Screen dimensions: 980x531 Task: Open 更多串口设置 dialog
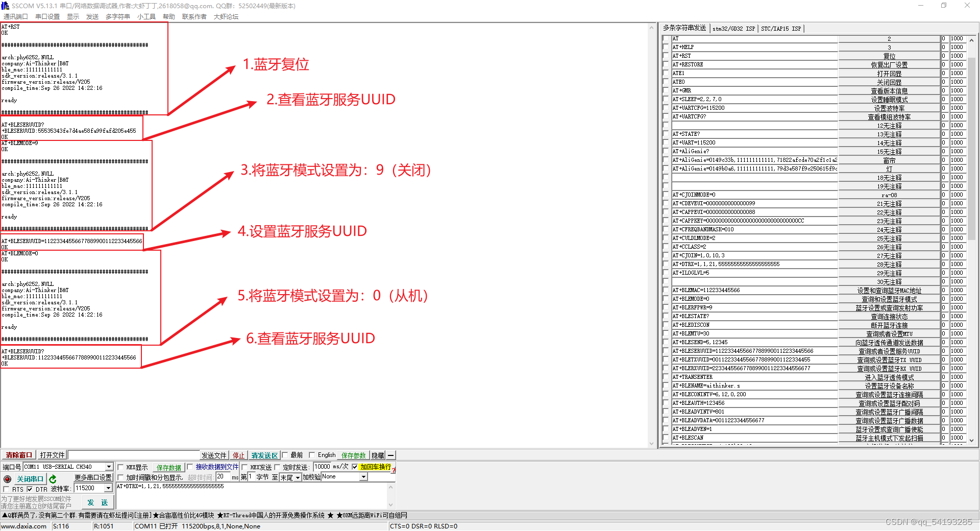point(93,477)
